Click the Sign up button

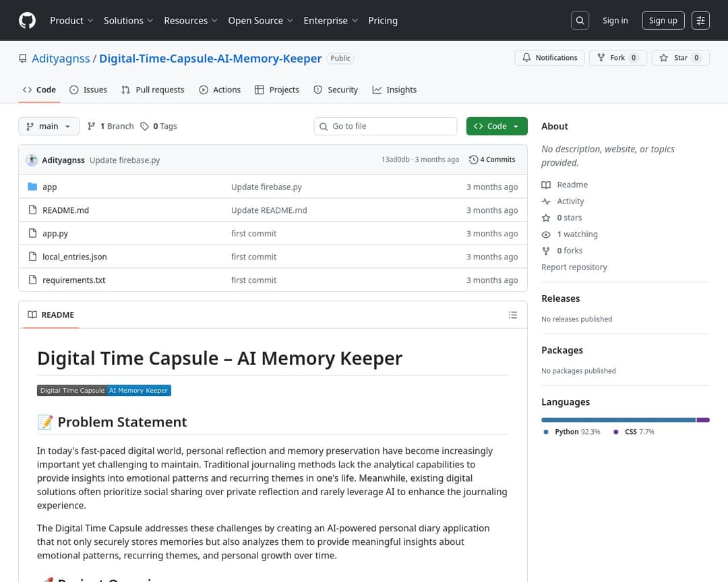(663, 20)
